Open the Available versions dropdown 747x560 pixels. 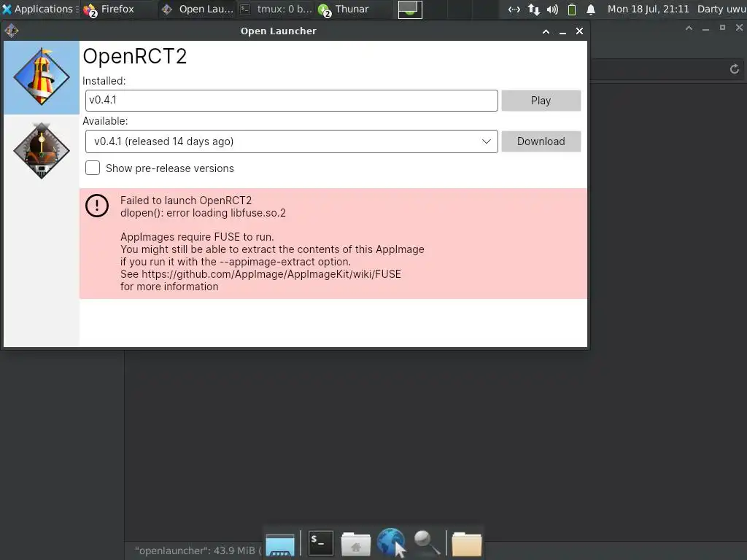(x=292, y=141)
